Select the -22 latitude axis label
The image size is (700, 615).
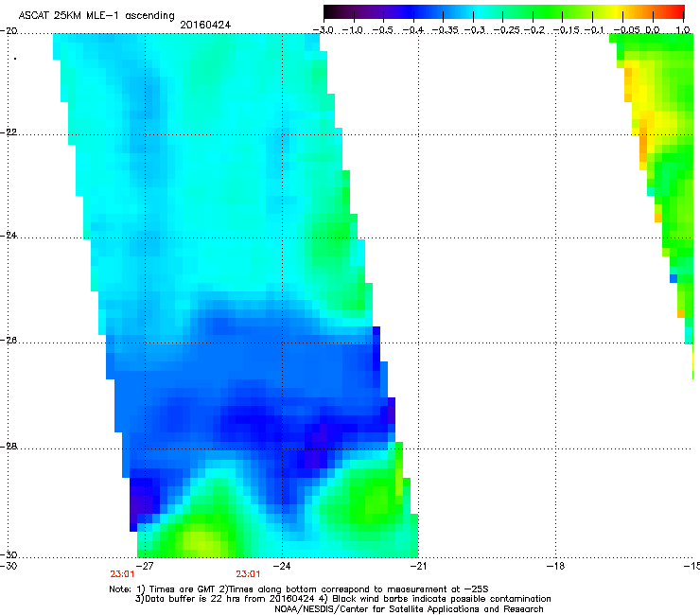(x=9, y=132)
